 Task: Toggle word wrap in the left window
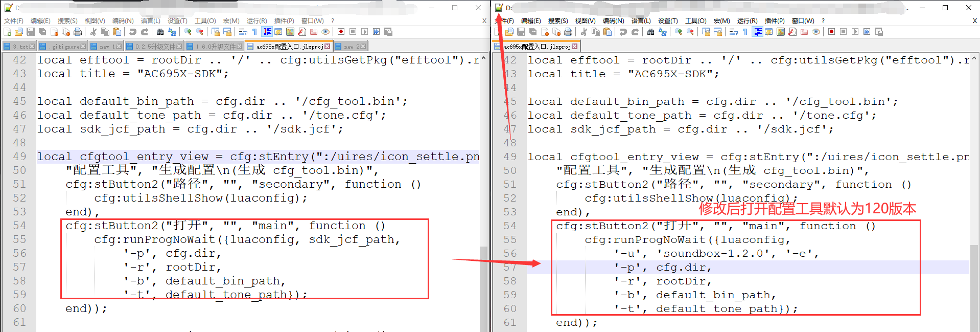click(x=243, y=32)
